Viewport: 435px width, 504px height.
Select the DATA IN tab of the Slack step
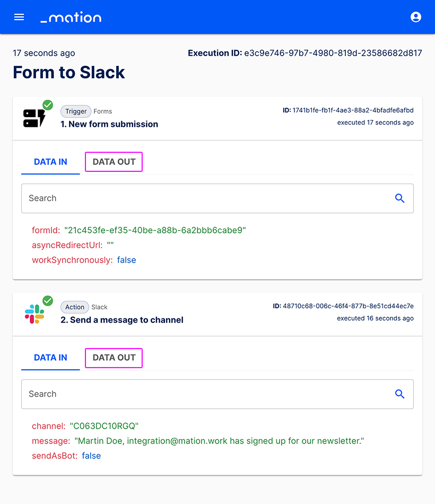tap(50, 358)
